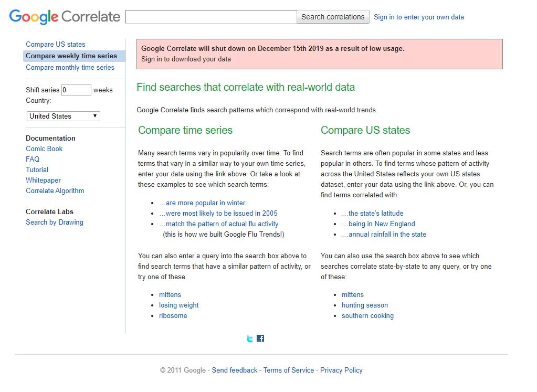
Task: Open '...annual rainfall in the state' example
Action: pyautogui.click(x=384, y=234)
